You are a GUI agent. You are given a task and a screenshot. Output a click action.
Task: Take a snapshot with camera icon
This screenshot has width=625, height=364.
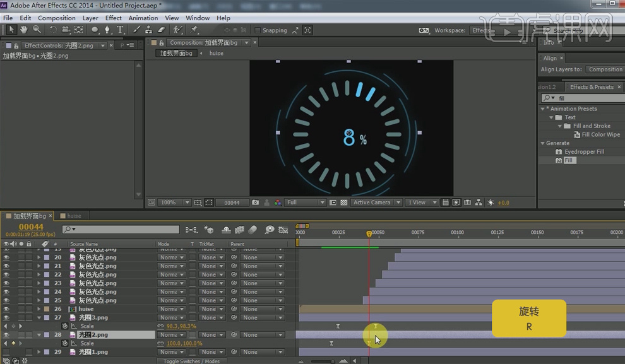click(256, 203)
